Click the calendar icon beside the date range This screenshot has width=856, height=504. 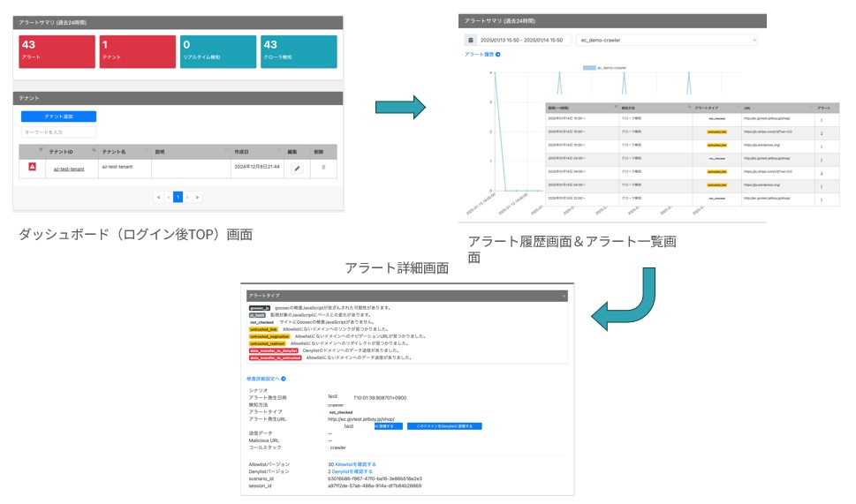(470, 40)
